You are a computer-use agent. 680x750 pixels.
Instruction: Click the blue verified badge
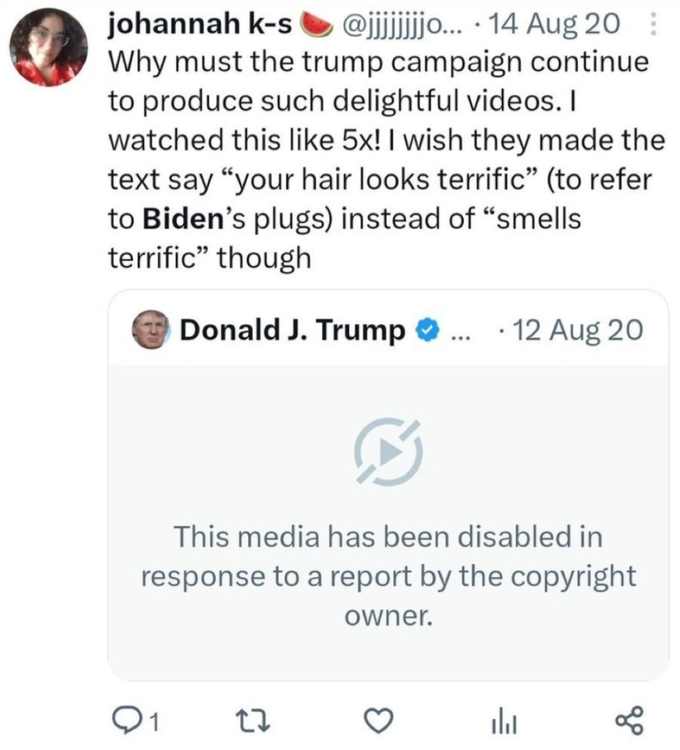pos(425,330)
